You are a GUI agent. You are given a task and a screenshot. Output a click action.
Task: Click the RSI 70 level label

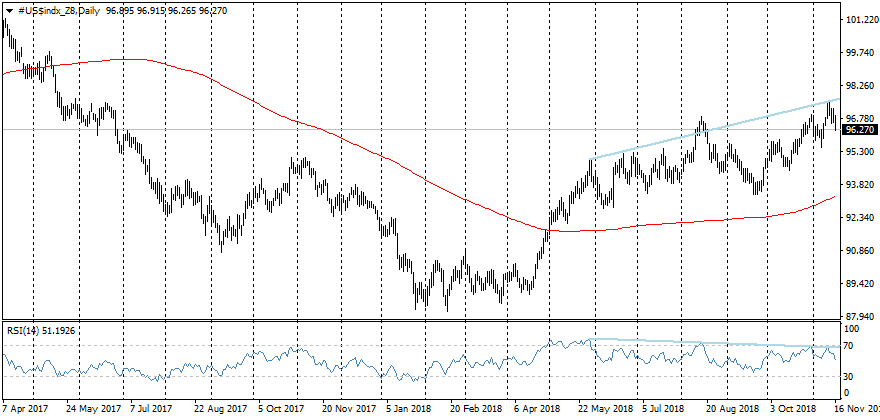[852, 346]
